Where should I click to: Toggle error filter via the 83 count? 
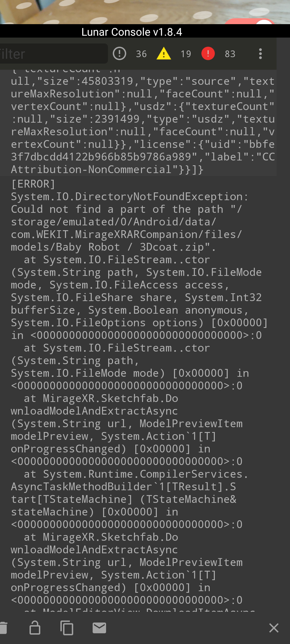tap(230, 54)
